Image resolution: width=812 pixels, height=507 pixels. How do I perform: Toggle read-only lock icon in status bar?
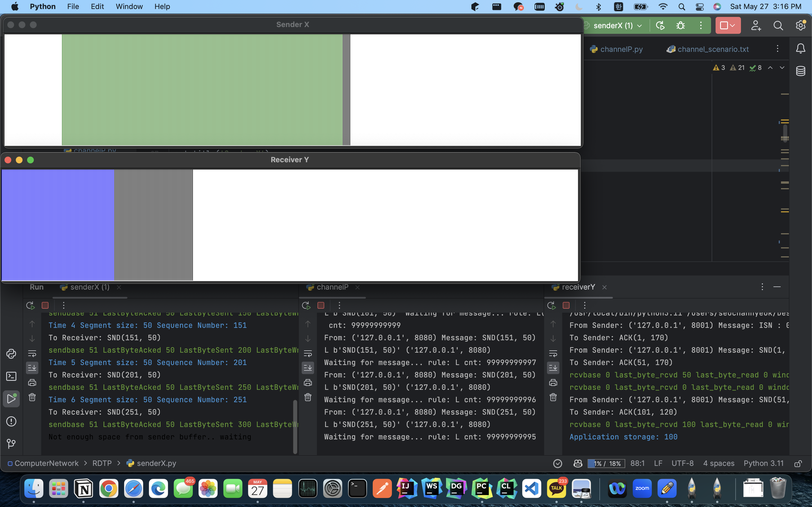point(798,463)
